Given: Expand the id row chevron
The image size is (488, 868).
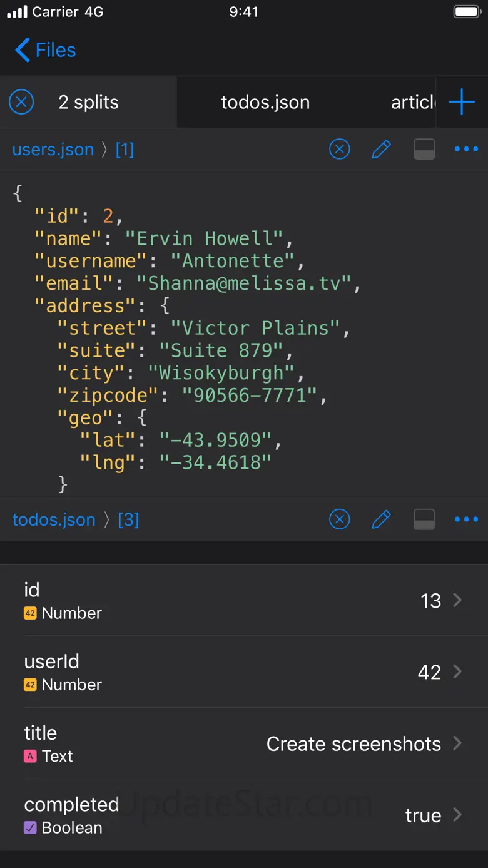Looking at the screenshot, I should [x=457, y=601].
